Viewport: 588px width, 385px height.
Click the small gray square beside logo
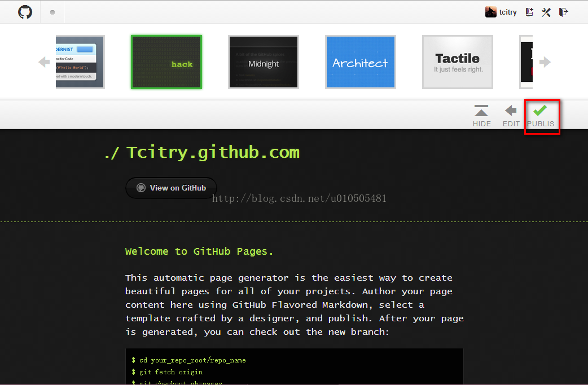(x=52, y=12)
